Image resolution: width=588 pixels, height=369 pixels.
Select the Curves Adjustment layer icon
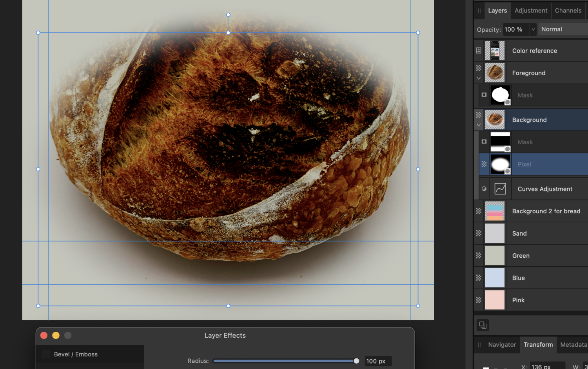click(x=500, y=189)
